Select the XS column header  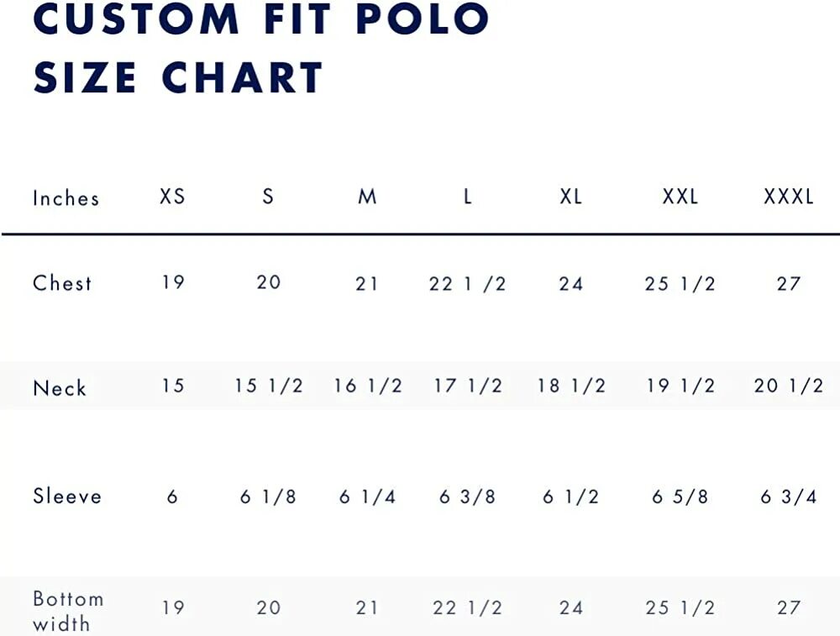coord(172,197)
